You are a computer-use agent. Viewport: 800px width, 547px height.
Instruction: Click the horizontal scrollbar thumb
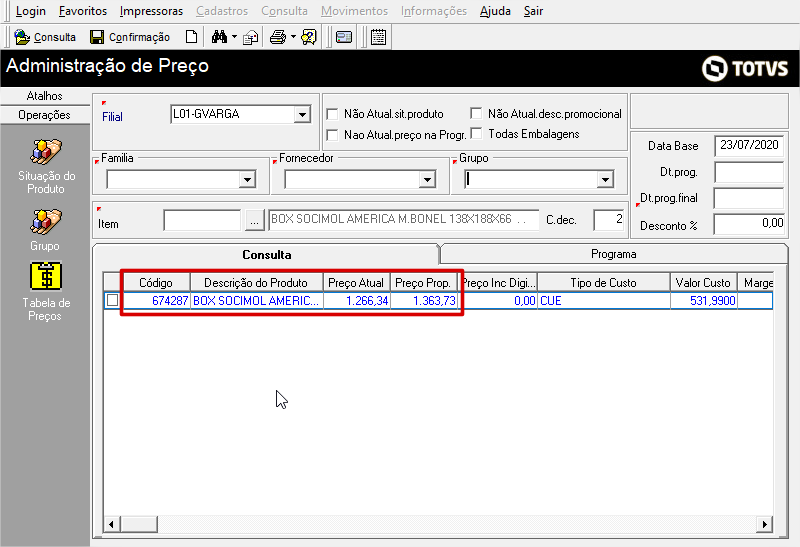tap(139, 524)
